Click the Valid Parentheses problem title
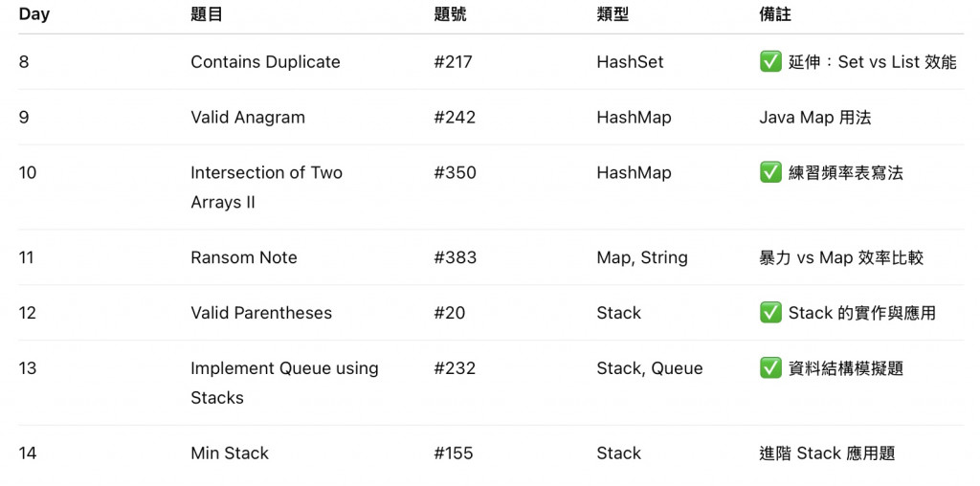The width and height of the screenshot is (980, 486). [261, 312]
